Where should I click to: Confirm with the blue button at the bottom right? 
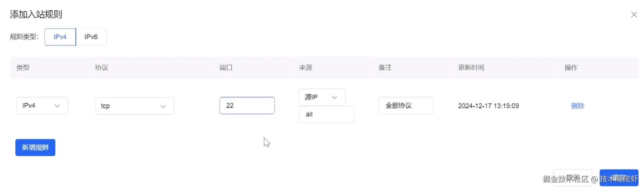[618, 178]
